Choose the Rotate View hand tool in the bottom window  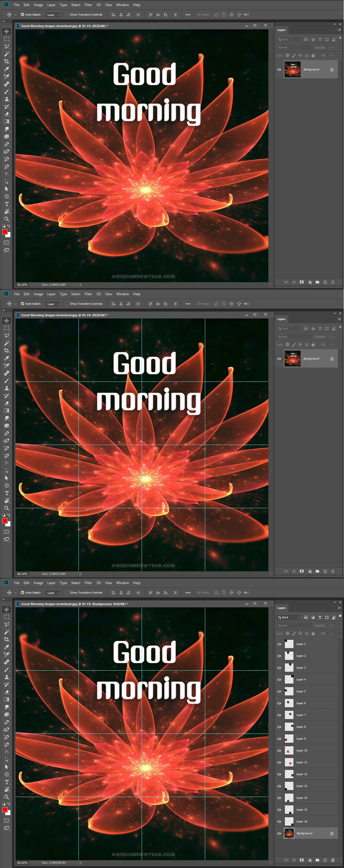[x=6, y=790]
